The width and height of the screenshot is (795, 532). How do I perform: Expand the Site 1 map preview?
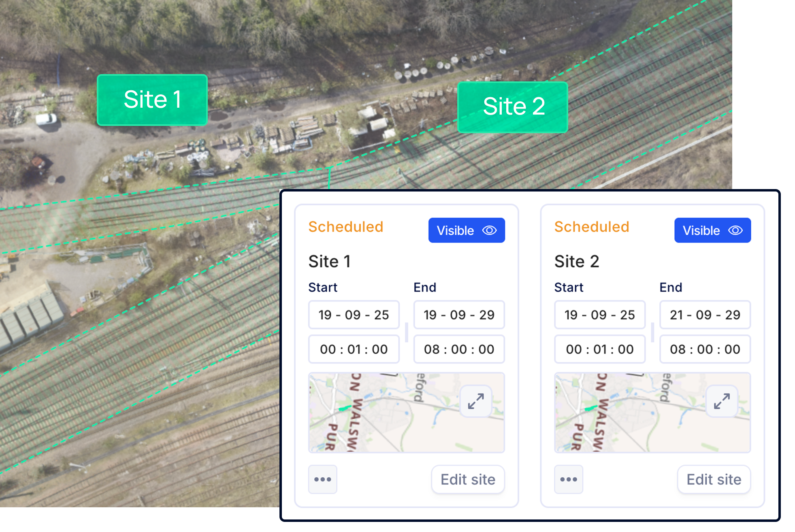tap(476, 401)
